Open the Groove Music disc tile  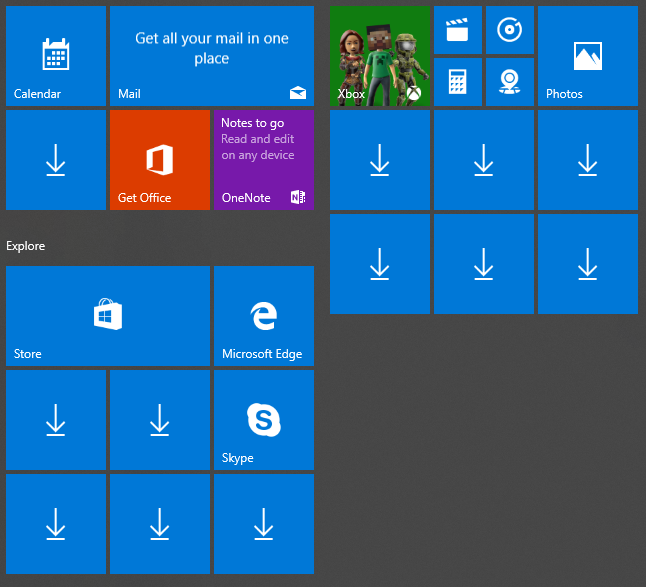coord(510,30)
